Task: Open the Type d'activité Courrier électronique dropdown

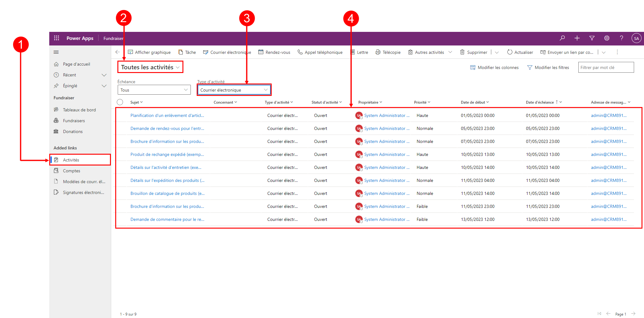Action: point(234,90)
